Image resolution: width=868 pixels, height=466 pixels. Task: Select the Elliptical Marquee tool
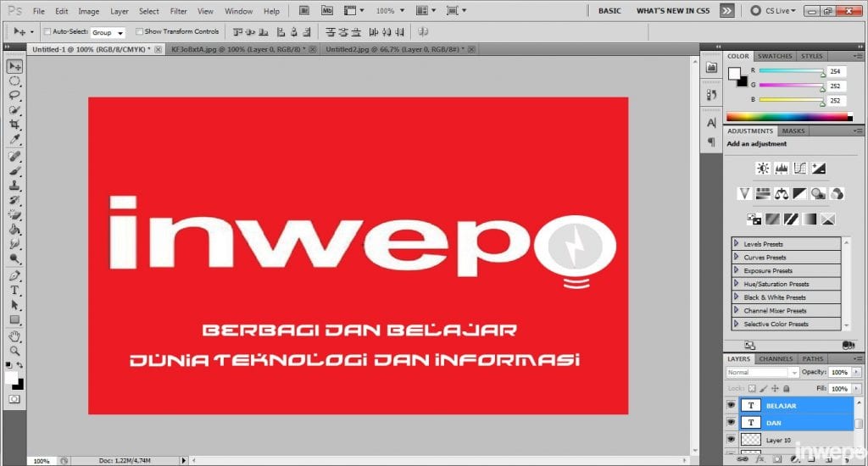[x=14, y=81]
